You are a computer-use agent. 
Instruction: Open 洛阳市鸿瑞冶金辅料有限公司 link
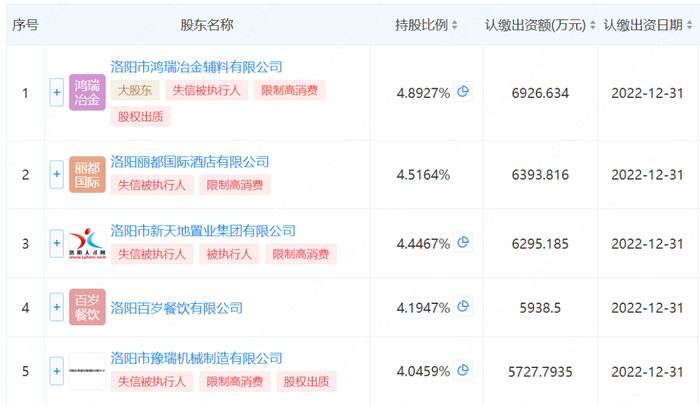(x=196, y=67)
